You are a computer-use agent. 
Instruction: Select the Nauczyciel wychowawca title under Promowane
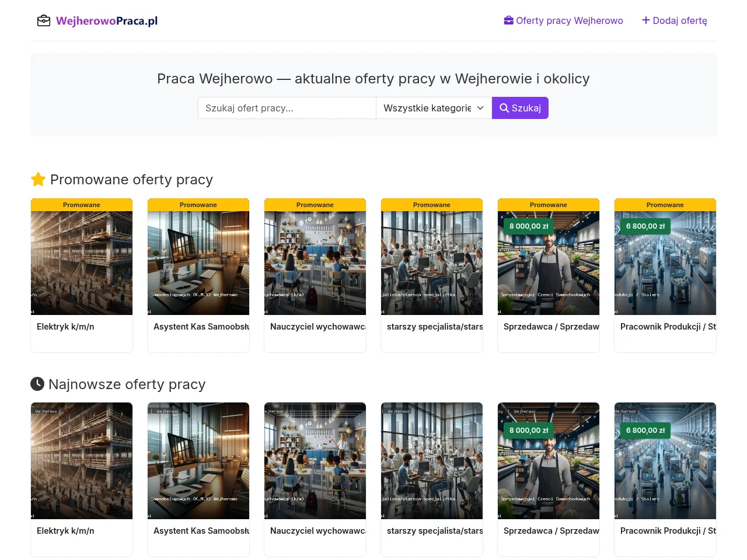tap(318, 327)
